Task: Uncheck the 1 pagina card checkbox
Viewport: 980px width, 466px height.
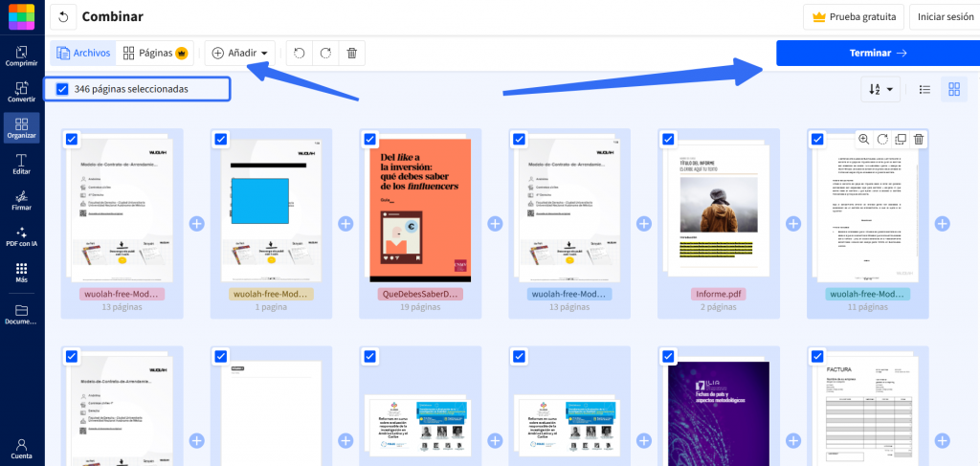Action: (x=221, y=139)
